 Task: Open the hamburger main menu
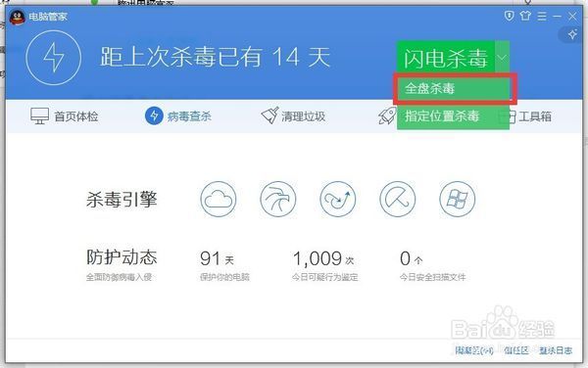[542, 16]
